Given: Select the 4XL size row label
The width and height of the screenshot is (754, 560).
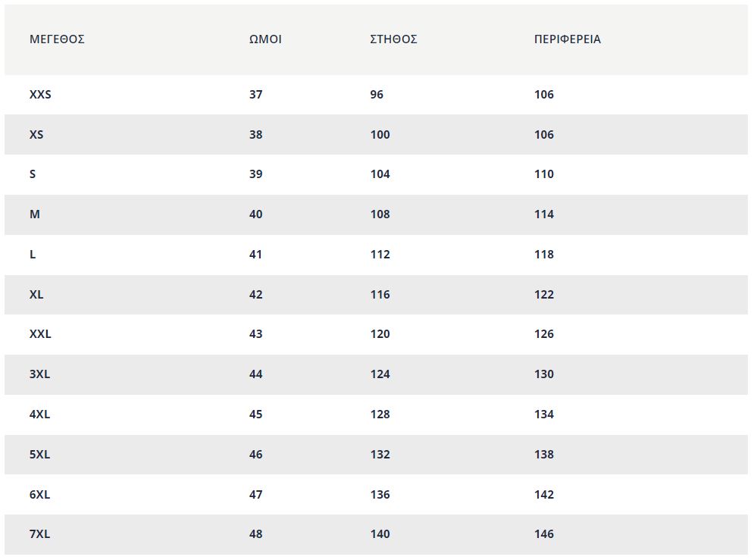Looking at the screenshot, I should pos(40,415).
